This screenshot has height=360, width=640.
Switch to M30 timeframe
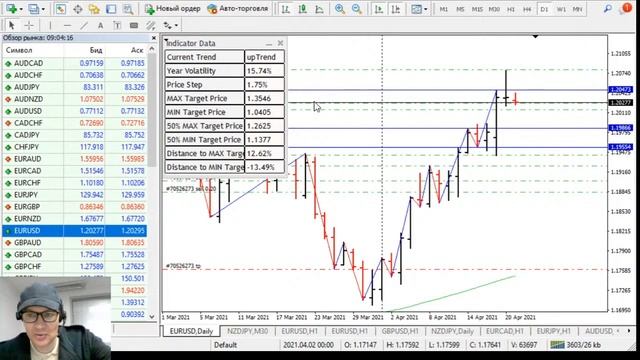(x=494, y=9)
